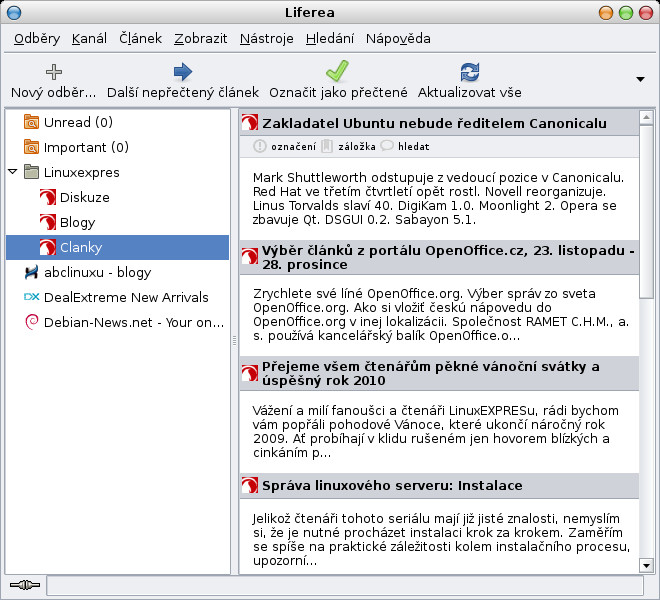The width and height of the screenshot is (660, 600).
Task: Click the icon beside Přejeme všem čtenářům headline
Action: click(250, 373)
